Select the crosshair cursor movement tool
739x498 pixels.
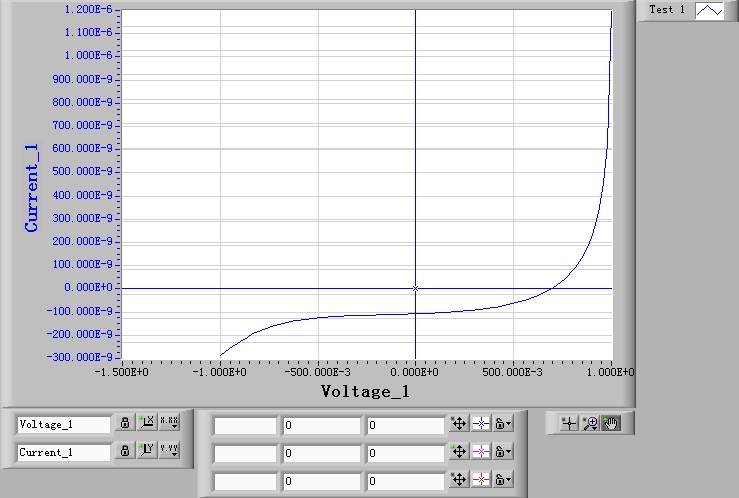(569, 423)
